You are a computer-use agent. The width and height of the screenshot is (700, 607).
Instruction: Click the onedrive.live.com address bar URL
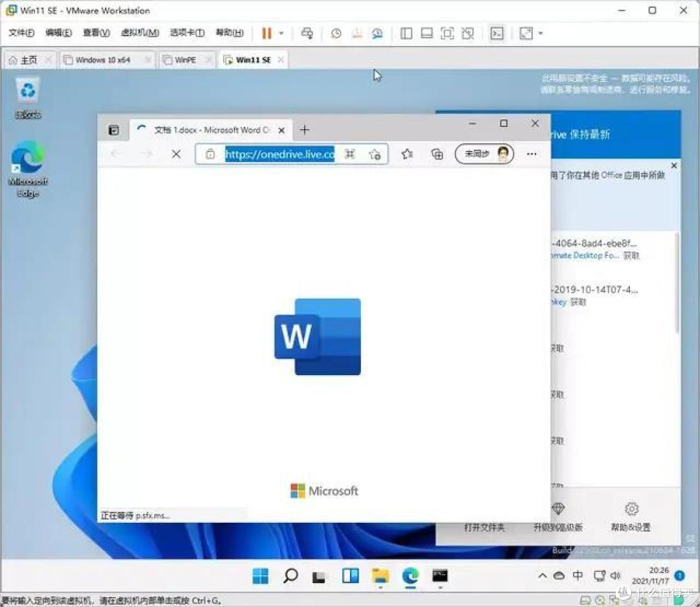[x=279, y=154]
